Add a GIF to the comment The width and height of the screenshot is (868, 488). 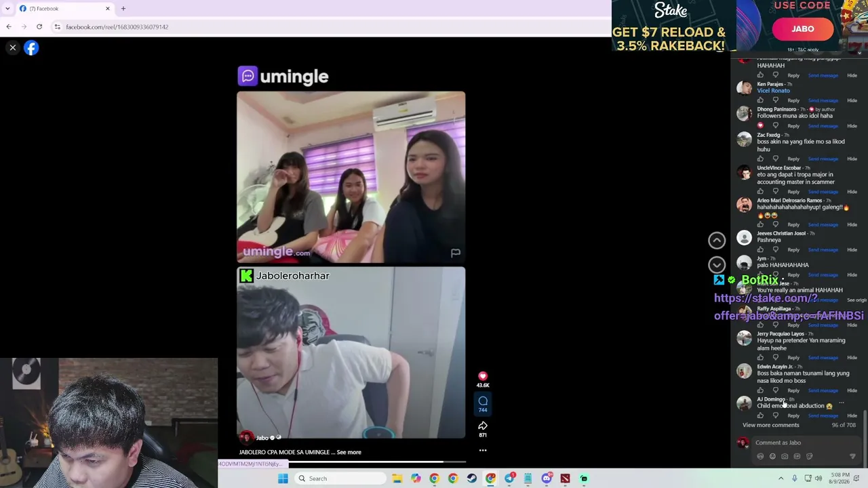[x=797, y=456]
